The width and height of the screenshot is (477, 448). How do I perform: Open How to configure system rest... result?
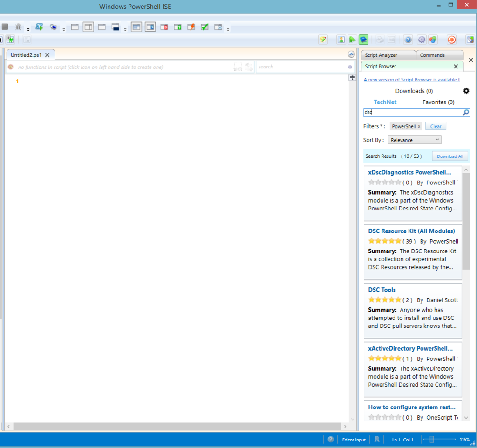click(x=412, y=407)
